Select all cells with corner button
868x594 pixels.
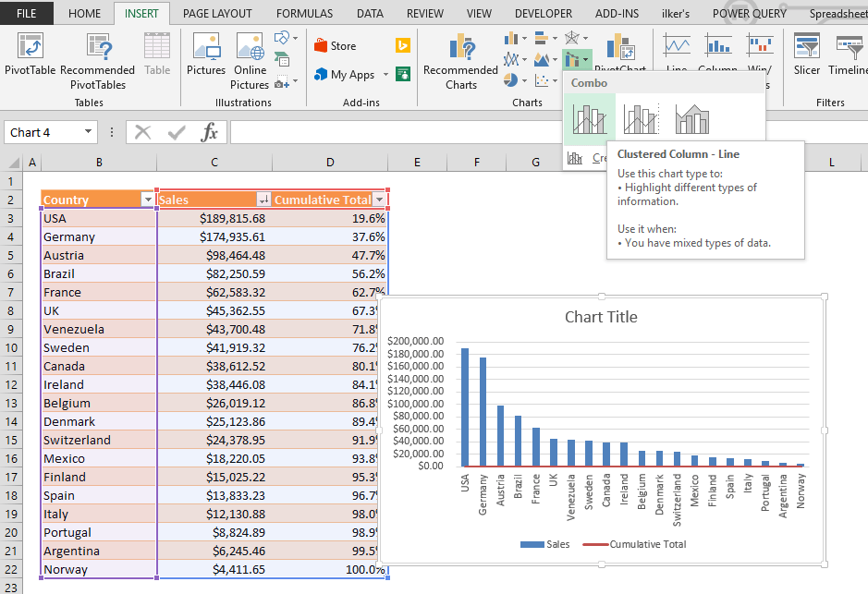click(x=12, y=162)
